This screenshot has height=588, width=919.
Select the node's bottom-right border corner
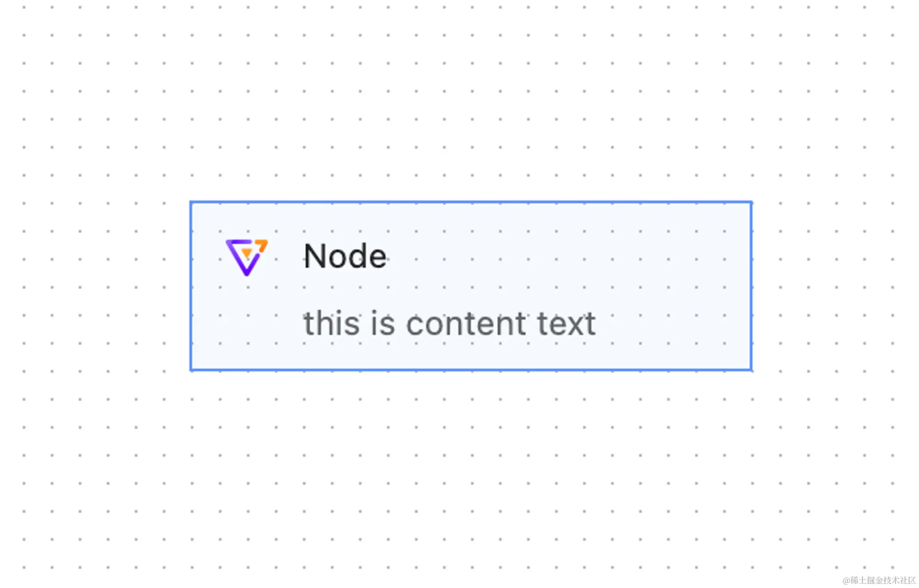pyautogui.click(x=751, y=369)
